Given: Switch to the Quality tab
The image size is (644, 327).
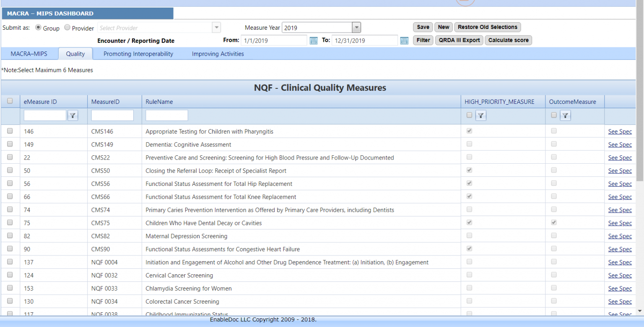Looking at the screenshot, I should click(x=75, y=54).
